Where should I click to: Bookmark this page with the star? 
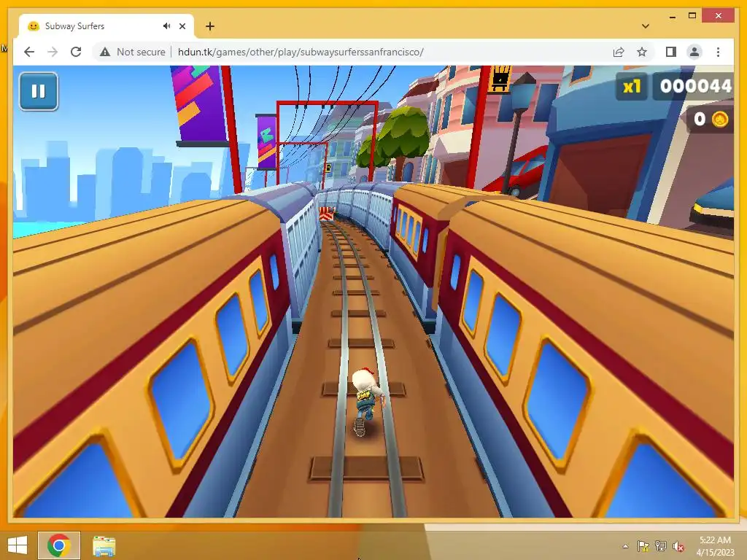pos(642,52)
